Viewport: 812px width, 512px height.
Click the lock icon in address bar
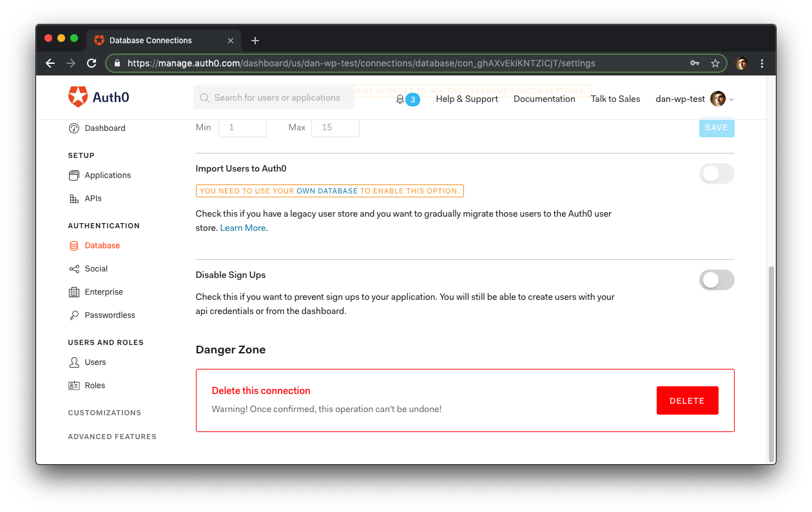click(x=117, y=63)
